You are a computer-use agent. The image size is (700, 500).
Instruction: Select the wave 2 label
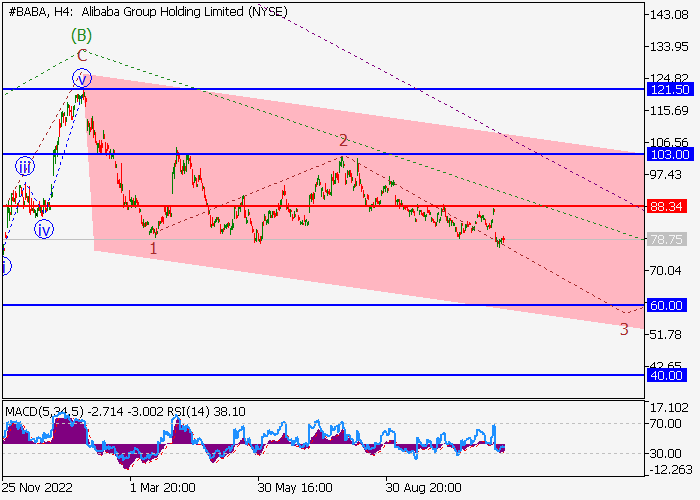click(343, 141)
